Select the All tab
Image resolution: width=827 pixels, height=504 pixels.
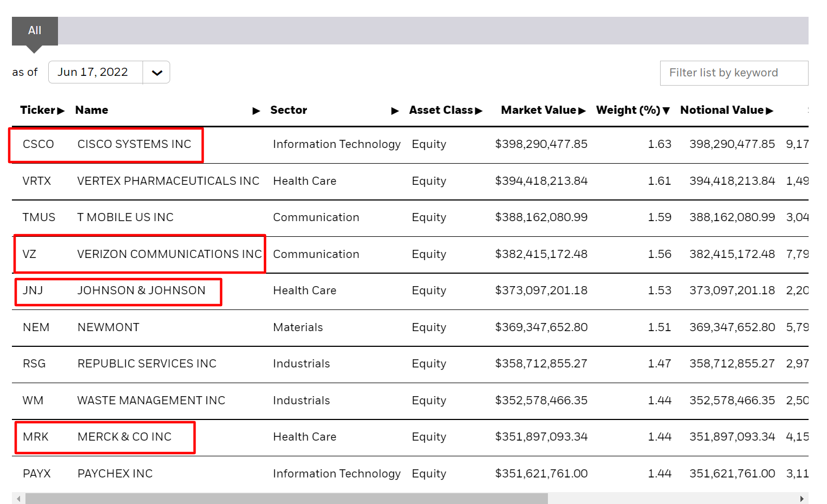pos(35,30)
